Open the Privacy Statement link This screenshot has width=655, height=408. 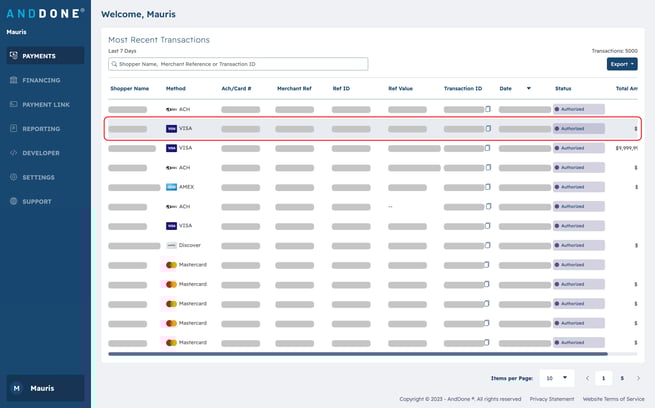552,399
